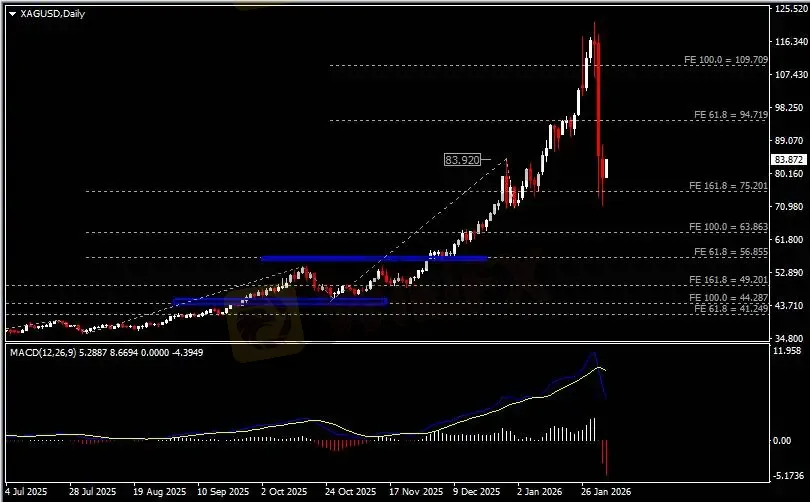This screenshot has width=810, height=502.
Task: Select the FE 61.8 = 94.719 level
Action: point(730,115)
